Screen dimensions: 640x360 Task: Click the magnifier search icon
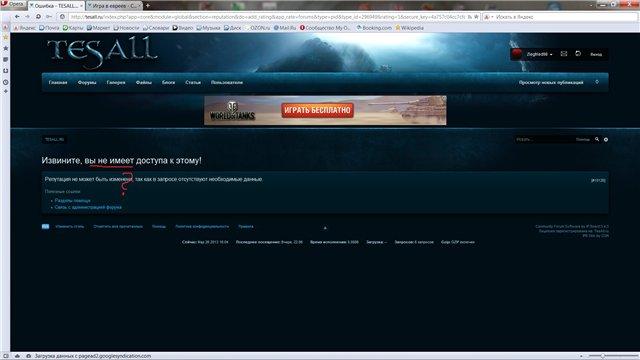(597, 139)
